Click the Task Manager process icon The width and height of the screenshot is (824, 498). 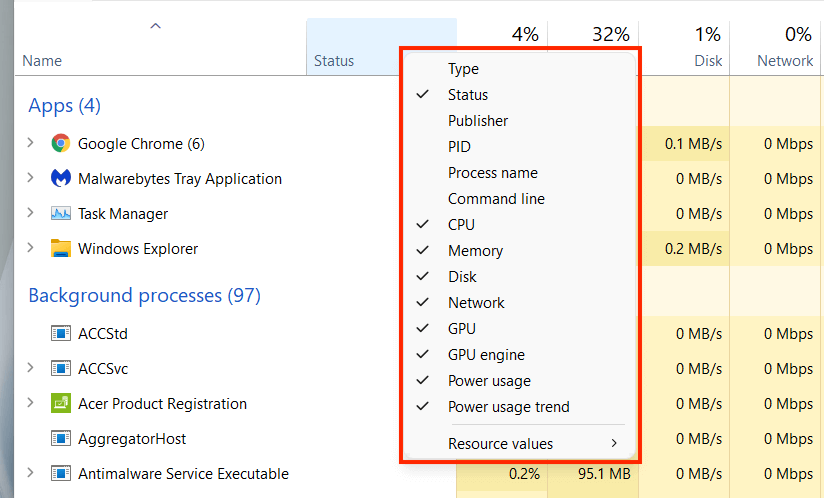(61, 213)
